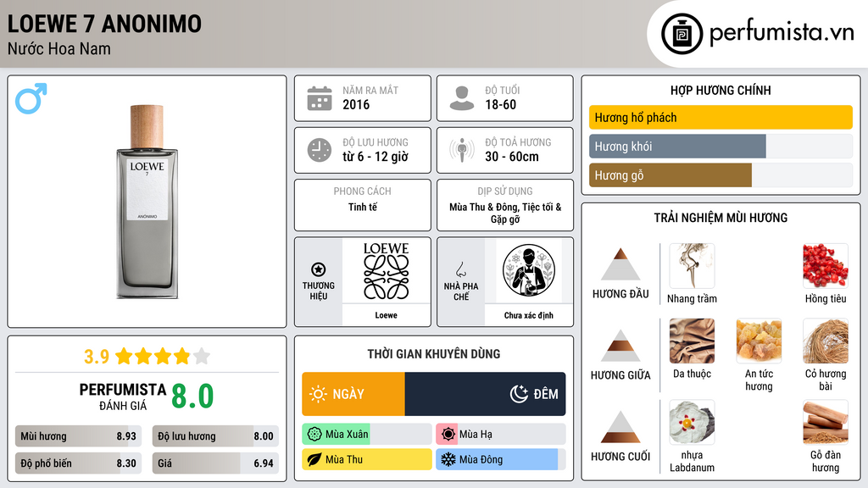The image size is (868, 488).
Task: Click the Hương hổ phách accord bar
Action: [x=721, y=117]
